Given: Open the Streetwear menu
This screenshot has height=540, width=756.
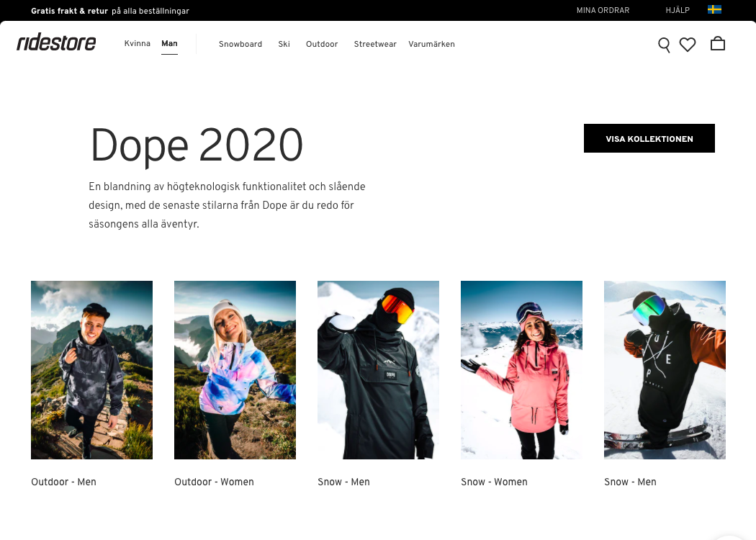Looking at the screenshot, I should click(x=375, y=44).
